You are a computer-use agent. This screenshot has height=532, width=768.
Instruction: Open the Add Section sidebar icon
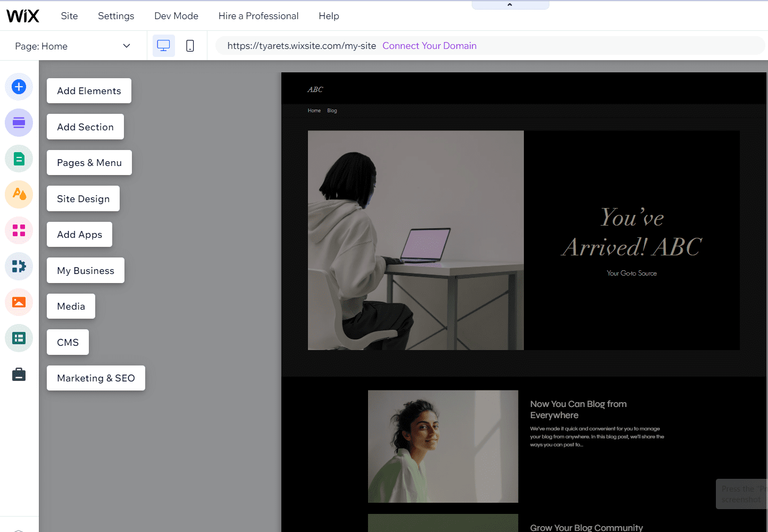19,123
